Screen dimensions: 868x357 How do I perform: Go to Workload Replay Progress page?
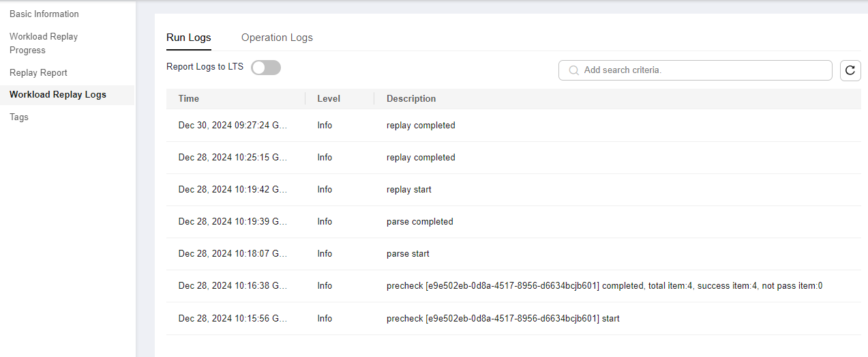44,43
